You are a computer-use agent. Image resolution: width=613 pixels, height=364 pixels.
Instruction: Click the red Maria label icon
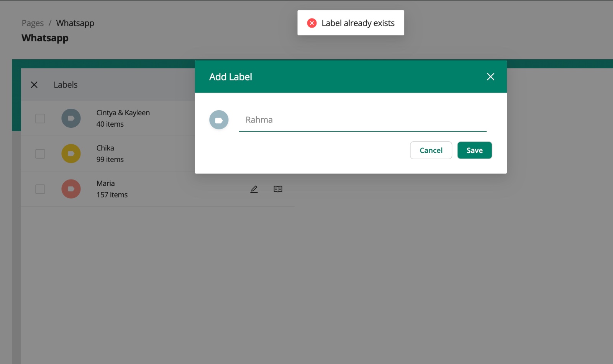(x=71, y=189)
